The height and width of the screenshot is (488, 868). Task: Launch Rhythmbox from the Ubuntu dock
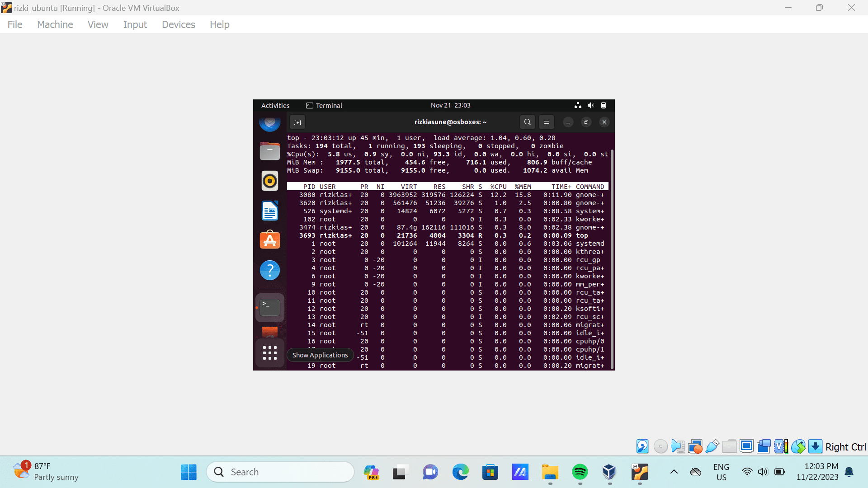pos(269,181)
